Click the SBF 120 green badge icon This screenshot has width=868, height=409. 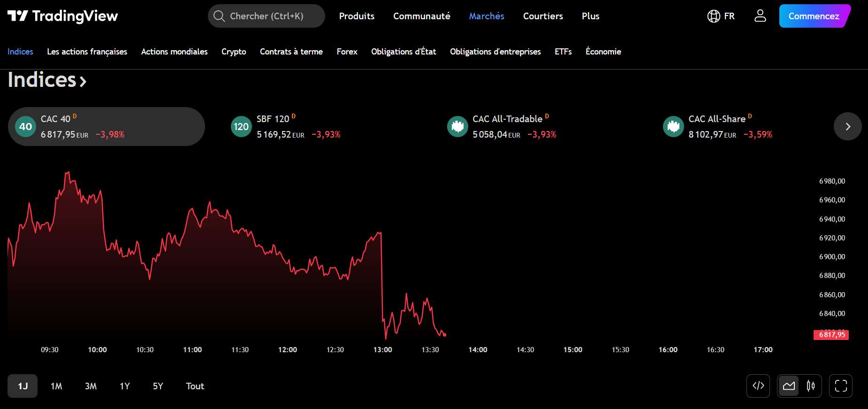click(x=242, y=126)
